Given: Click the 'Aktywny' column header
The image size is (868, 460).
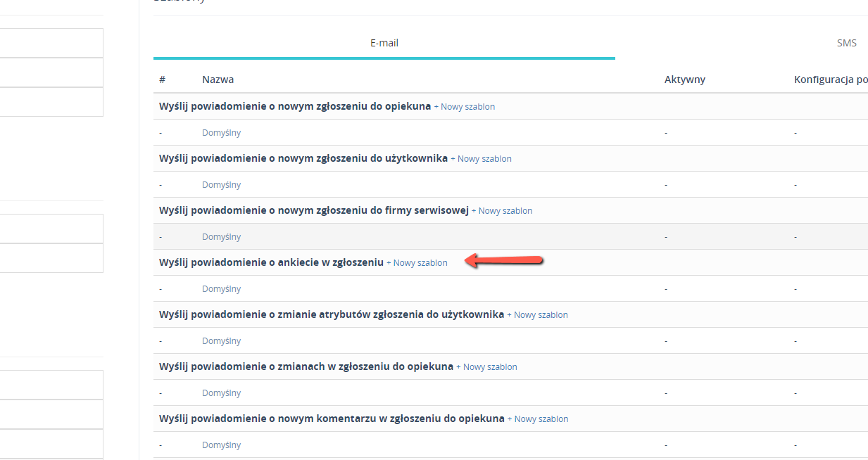Looking at the screenshot, I should [x=685, y=79].
